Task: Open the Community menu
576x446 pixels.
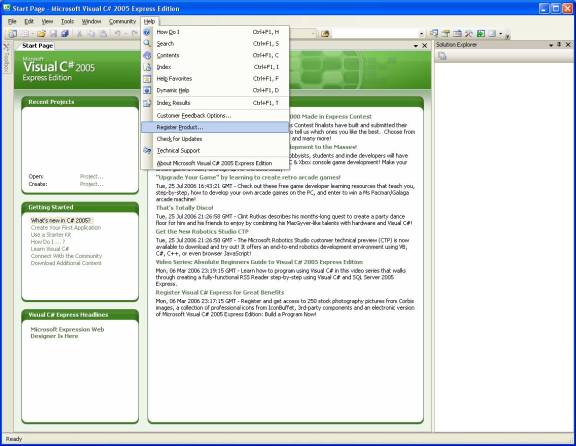Action: click(122, 21)
